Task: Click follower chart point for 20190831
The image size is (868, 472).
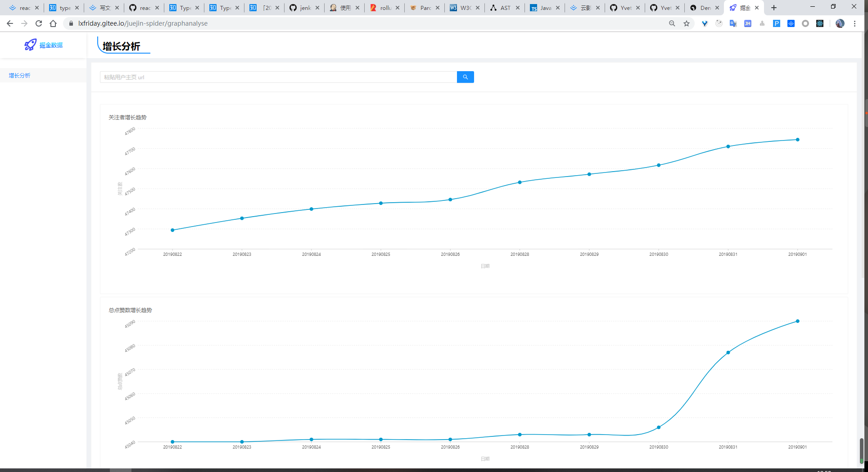Action: pos(728,146)
